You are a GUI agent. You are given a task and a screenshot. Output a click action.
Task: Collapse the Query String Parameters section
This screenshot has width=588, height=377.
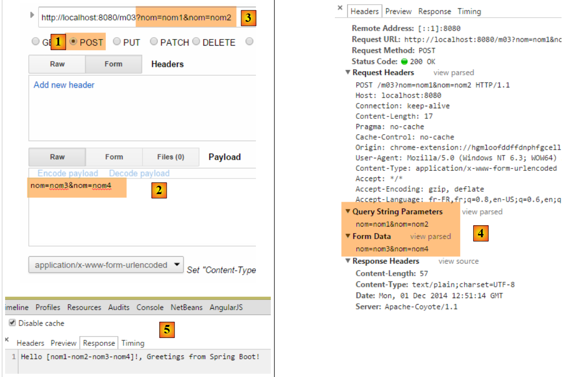[x=348, y=212]
